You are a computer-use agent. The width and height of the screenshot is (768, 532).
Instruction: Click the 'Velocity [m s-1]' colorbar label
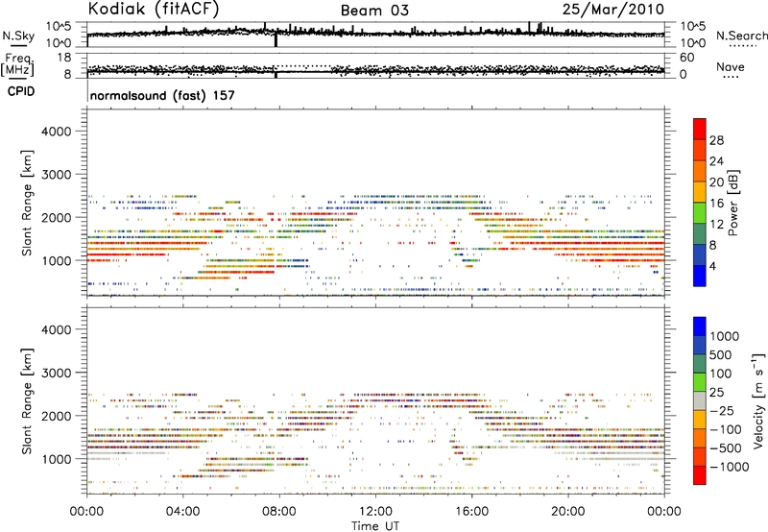758,400
